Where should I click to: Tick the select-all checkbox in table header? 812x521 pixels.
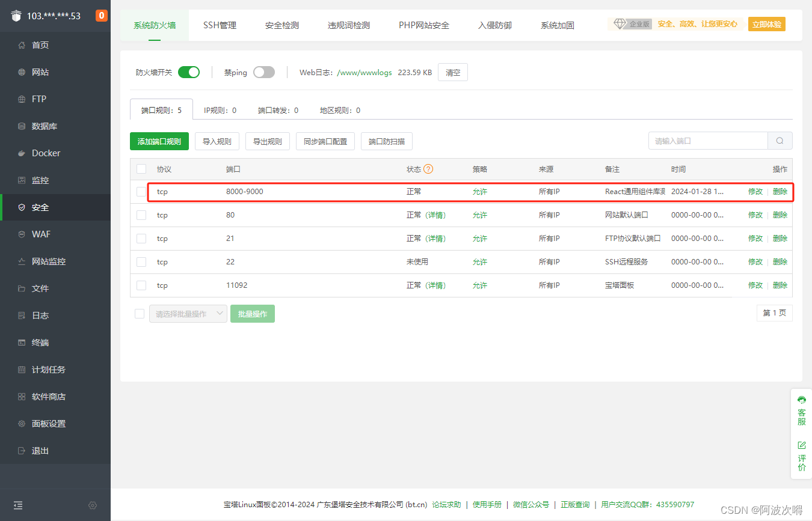tap(141, 169)
